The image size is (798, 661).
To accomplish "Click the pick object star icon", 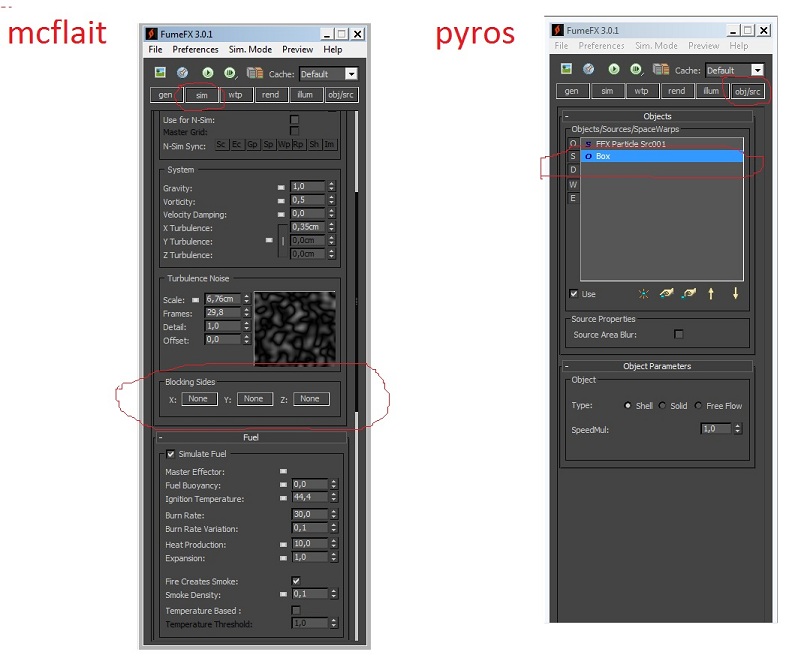I will (644, 294).
